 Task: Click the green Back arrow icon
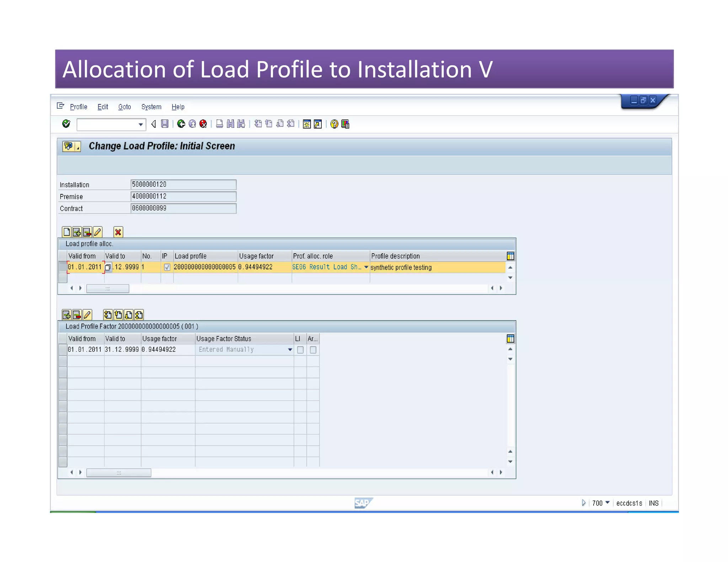181,124
